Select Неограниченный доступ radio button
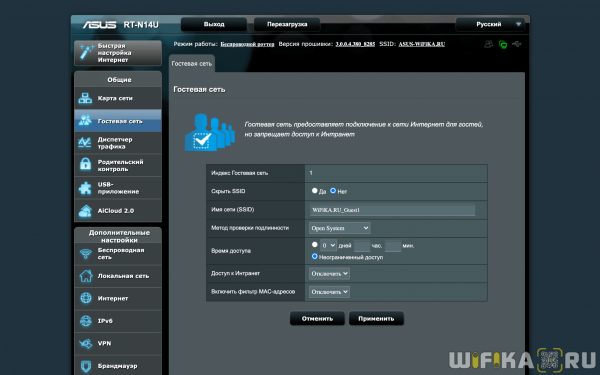 pyautogui.click(x=315, y=256)
